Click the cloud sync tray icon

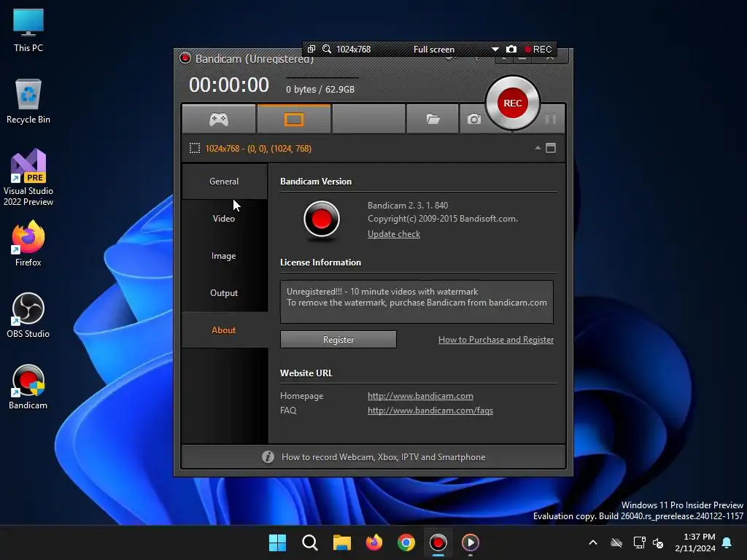pyautogui.click(x=616, y=542)
